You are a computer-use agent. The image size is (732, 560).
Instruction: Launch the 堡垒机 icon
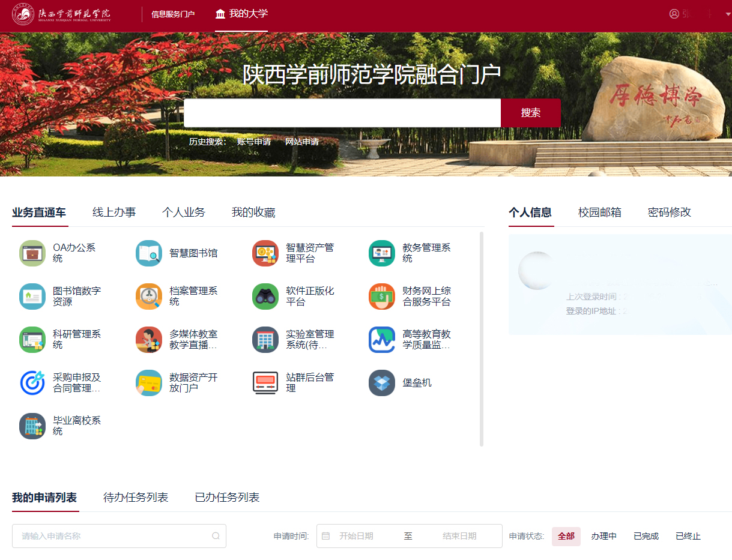[382, 383]
